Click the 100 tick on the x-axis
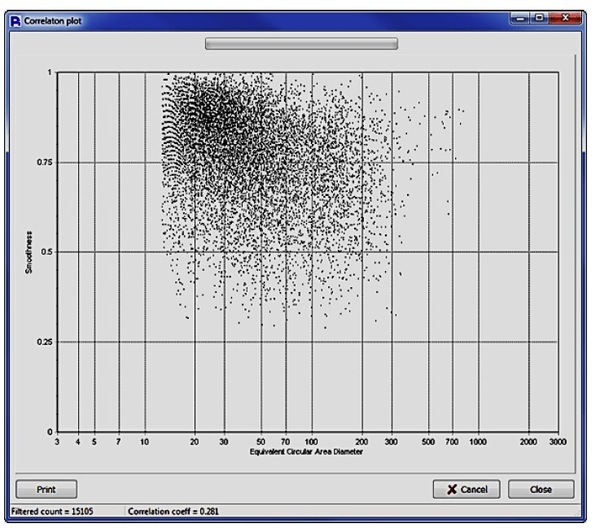600x528 pixels. [x=311, y=442]
